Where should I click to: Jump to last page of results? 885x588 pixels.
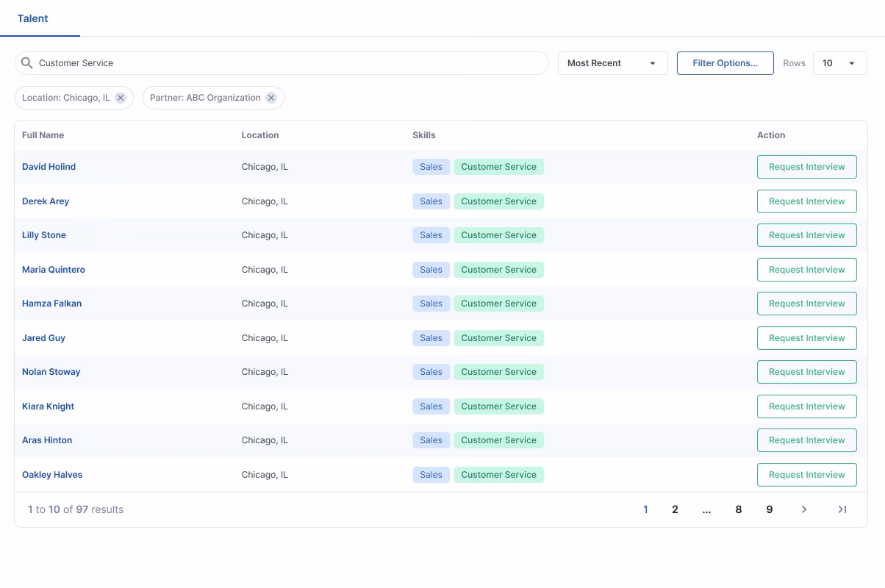(842, 509)
